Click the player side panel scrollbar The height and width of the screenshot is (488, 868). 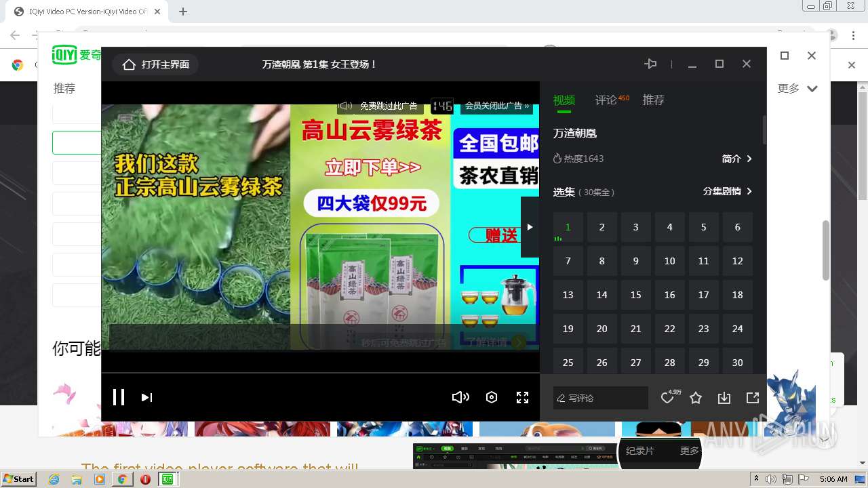click(x=764, y=129)
